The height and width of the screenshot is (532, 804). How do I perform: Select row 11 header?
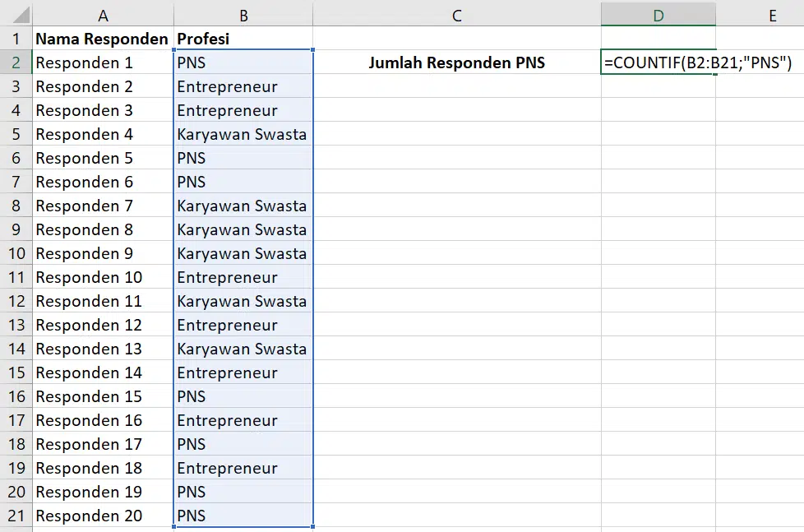click(16, 277)
